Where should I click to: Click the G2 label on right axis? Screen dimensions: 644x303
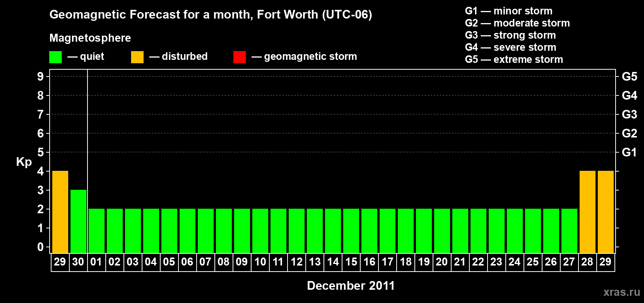pyautogui.click(x=630, y=133)
